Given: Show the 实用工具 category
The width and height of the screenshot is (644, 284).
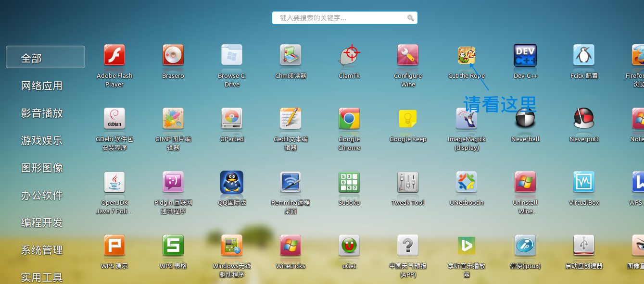Looking at the screenshot, I should (x=42, y=277).
